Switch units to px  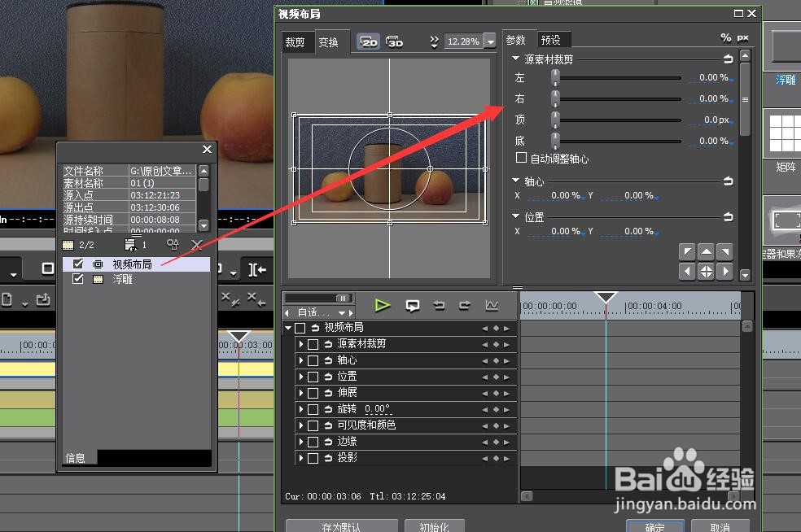[742, 37]
